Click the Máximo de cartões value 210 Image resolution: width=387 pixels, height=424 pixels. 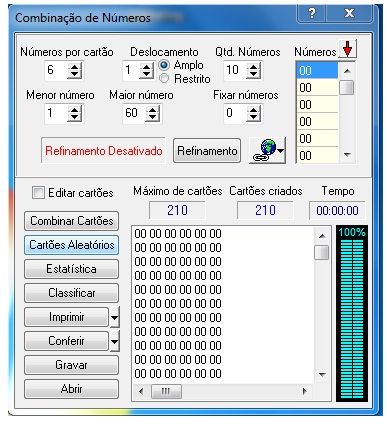pos(177,210)
